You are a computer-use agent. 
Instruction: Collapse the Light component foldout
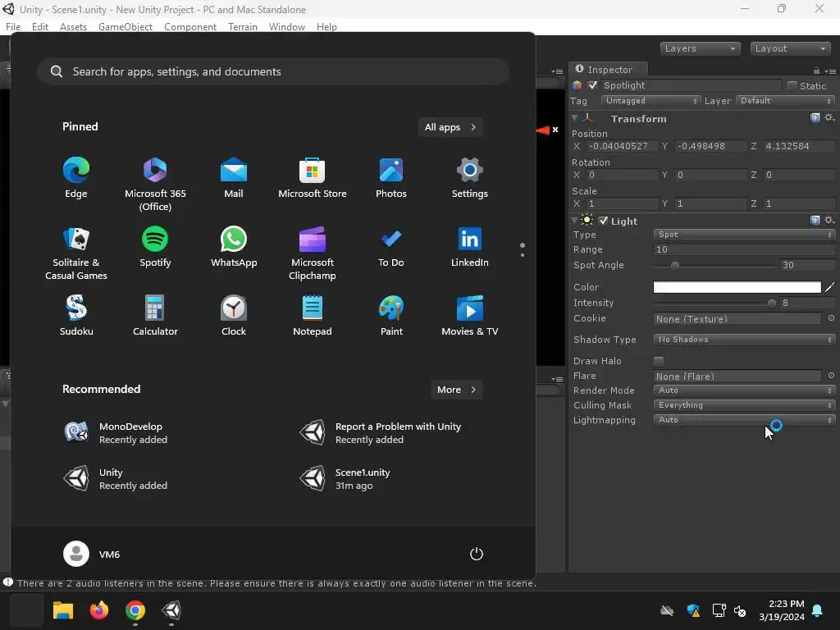coord(575,220)
